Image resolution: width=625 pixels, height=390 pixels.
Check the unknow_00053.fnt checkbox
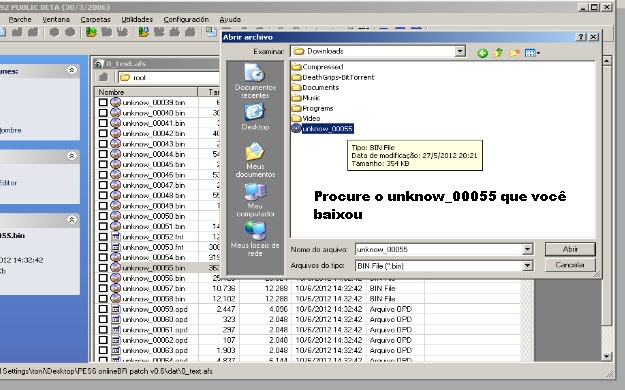[x=103, y=247]
